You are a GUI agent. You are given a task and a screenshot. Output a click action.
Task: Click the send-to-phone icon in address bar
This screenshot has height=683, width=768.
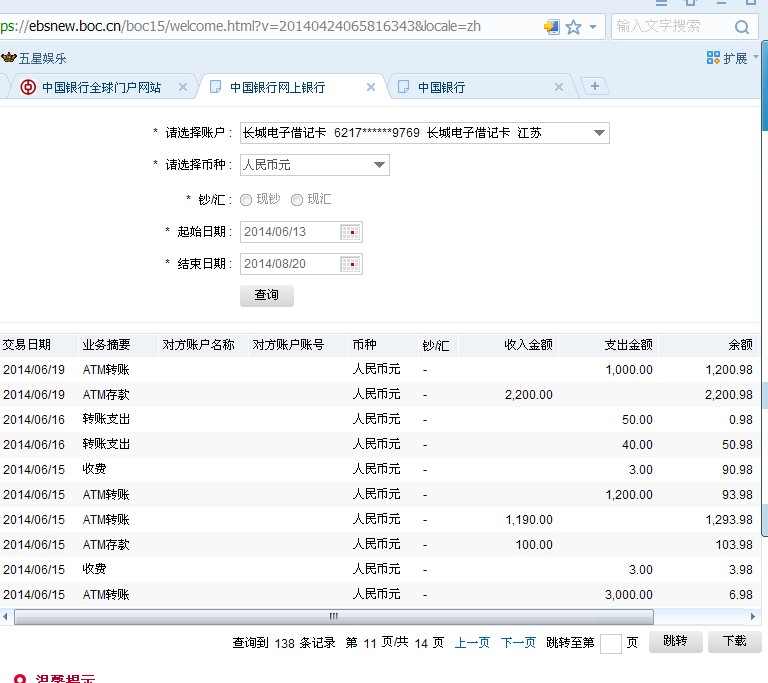[x=551, y=27]
